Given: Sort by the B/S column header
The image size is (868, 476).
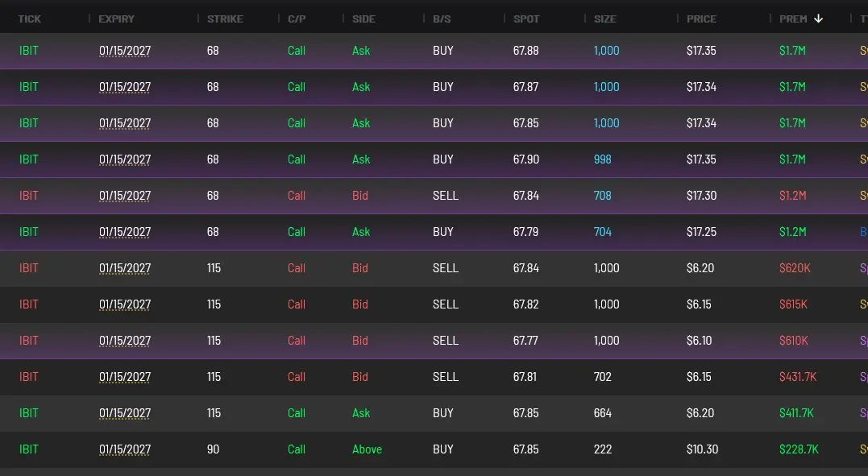Looking at the screenshot, I should [442, 19].
